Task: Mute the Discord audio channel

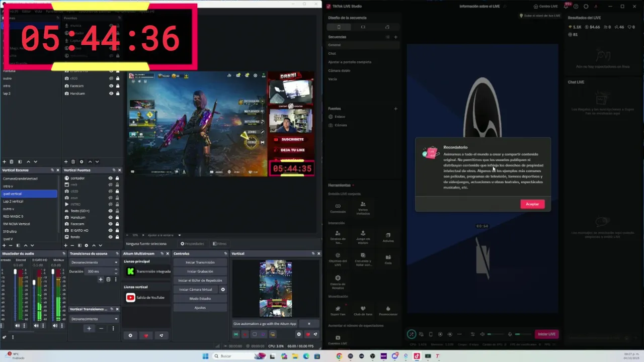Action: coord(18,326)
